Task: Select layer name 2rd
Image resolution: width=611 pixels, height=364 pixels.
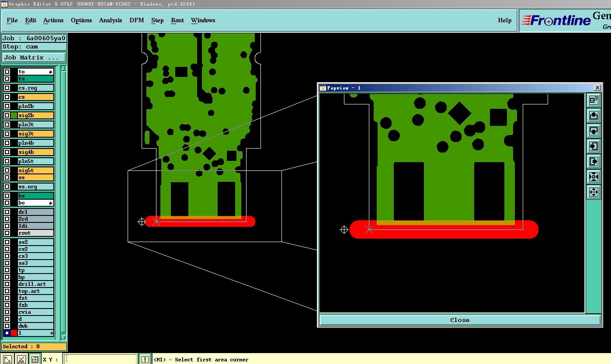Action: 36,219
